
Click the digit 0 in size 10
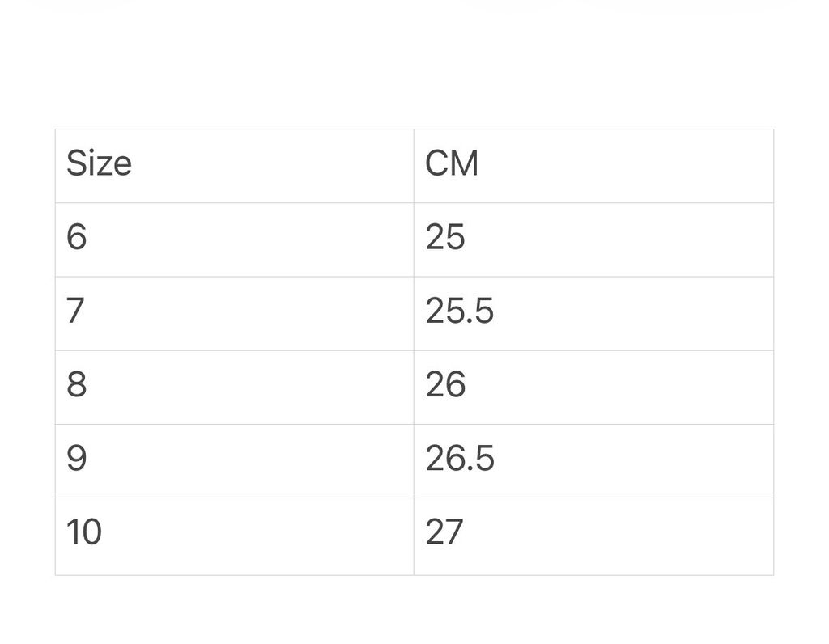91,532
